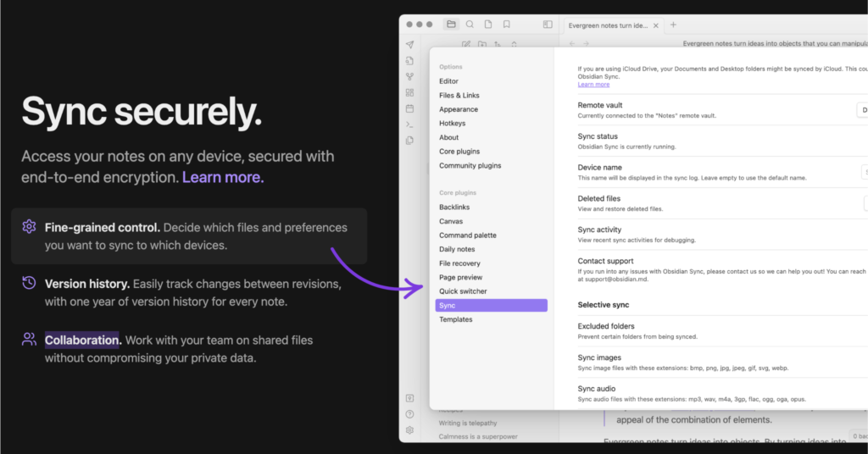This screenshot has height=454, width=868.
Task: Close the Evergreen notes tab
Action: [x=656, y=25]
